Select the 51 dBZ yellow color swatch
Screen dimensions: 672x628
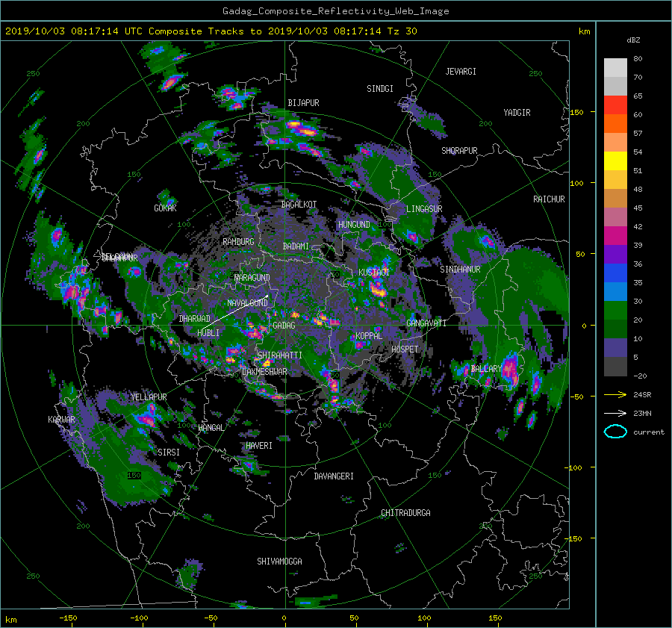pos(615,161)
